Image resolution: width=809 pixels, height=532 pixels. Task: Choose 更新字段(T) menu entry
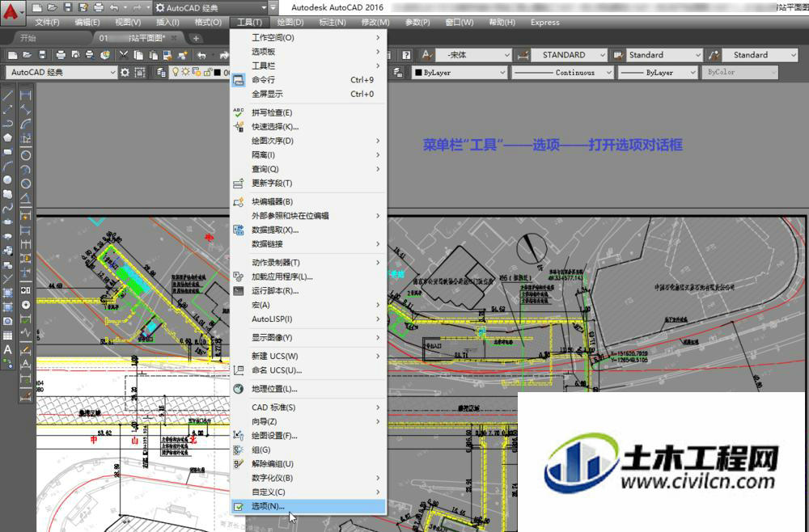pyautogui.click(x=308, y=183)
